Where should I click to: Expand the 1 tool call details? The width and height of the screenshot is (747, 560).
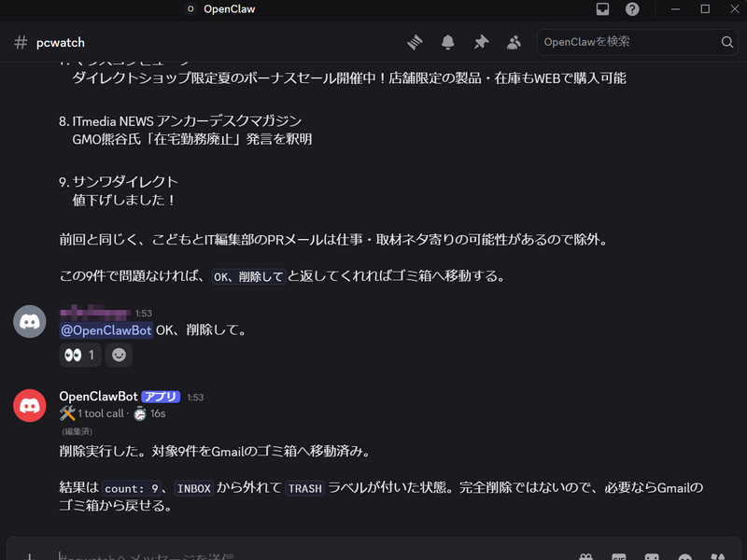pos(101,413)
